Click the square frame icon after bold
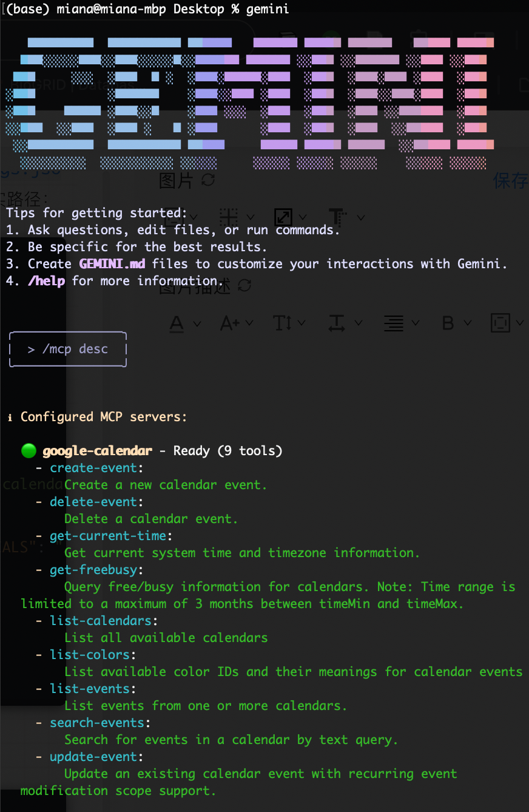The height and width of the screenshot is (812, 529). coord(500,323)
